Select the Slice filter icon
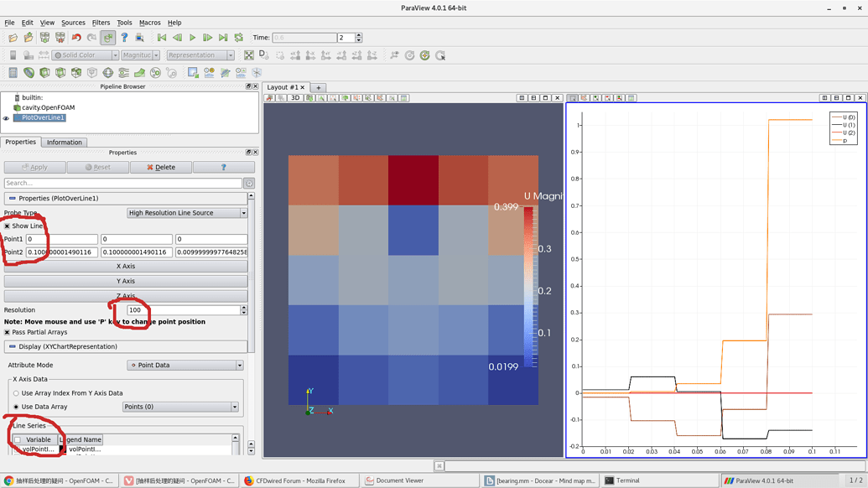The width and height of the screenshot is (868, 488). tap(60, 72)
